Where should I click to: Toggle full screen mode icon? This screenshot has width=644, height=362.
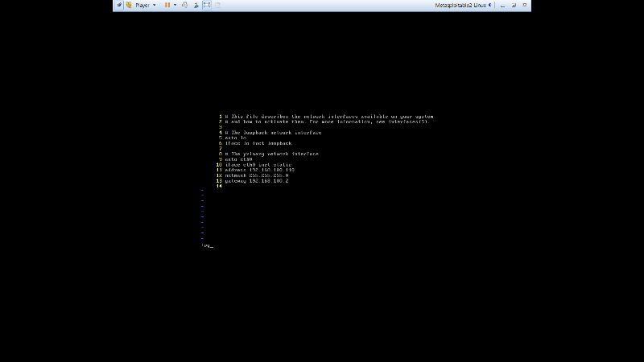pyautogui.click(x=207, y=5)
